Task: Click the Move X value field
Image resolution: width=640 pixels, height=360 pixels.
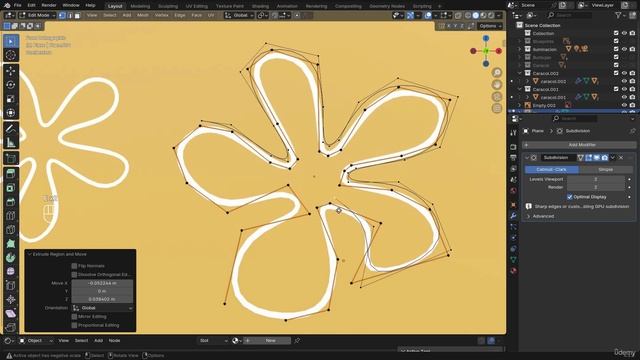Action: pos(102,283)
